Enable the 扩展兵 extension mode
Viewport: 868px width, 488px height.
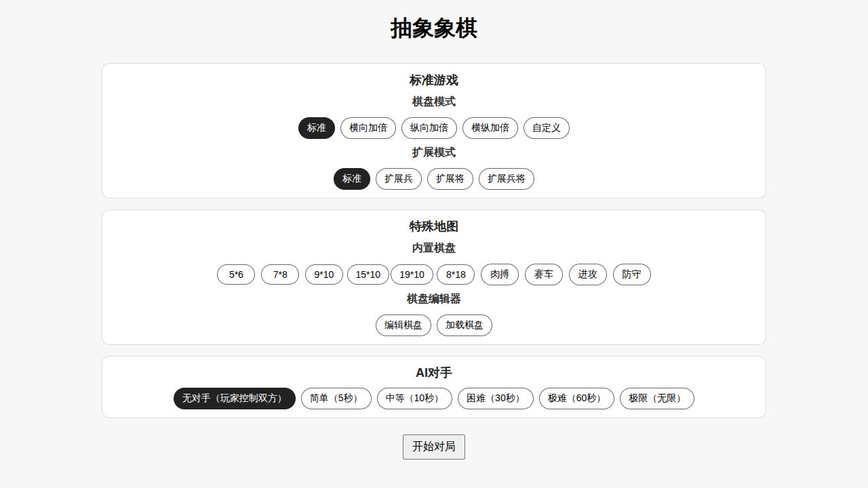coord(399,179)
